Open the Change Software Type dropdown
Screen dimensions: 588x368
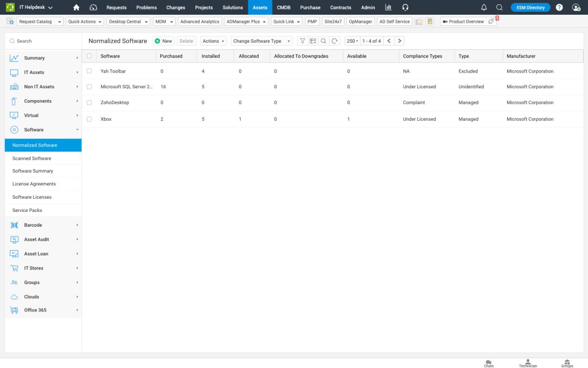click(262, 41)
